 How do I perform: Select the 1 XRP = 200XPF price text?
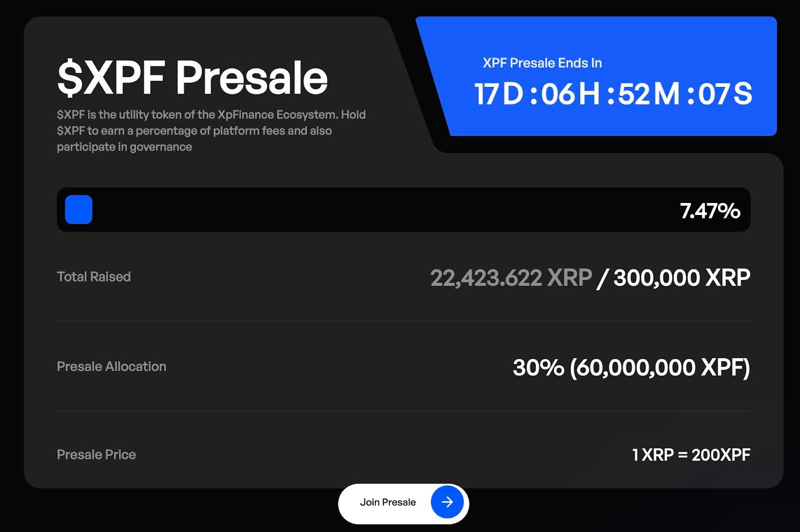[x=691, y=454]
